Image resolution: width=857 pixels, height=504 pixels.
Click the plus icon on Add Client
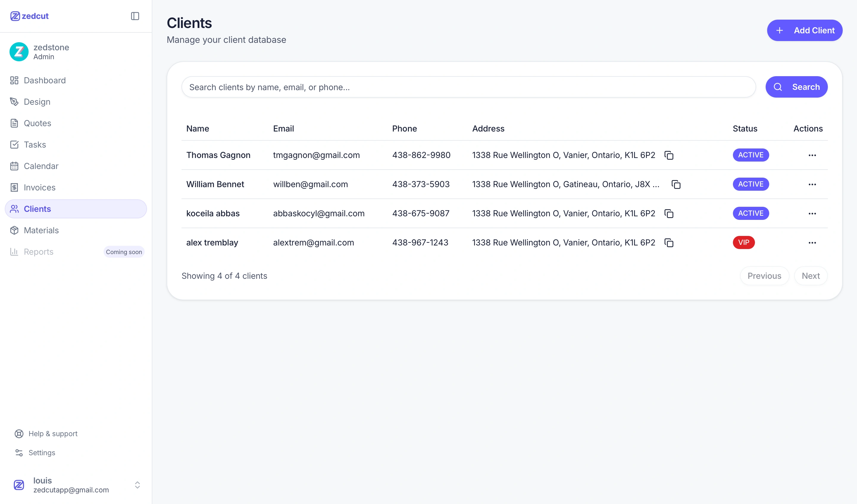(x=779, y=31)
